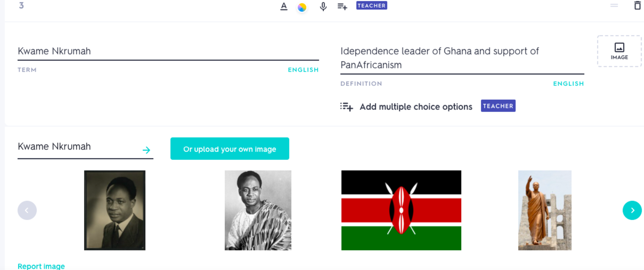Submit image search with arrow icon
This screenshot has width=644, height=270.
point(146,150)
